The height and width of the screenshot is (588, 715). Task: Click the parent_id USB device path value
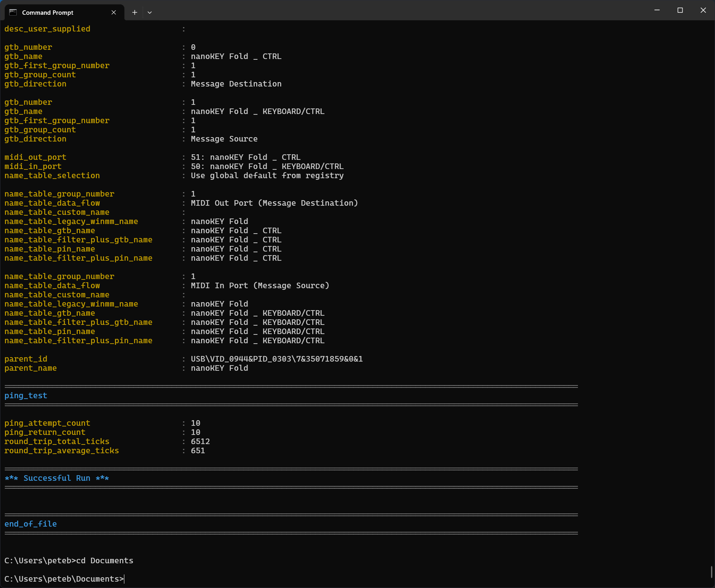[x=277, y=359]
